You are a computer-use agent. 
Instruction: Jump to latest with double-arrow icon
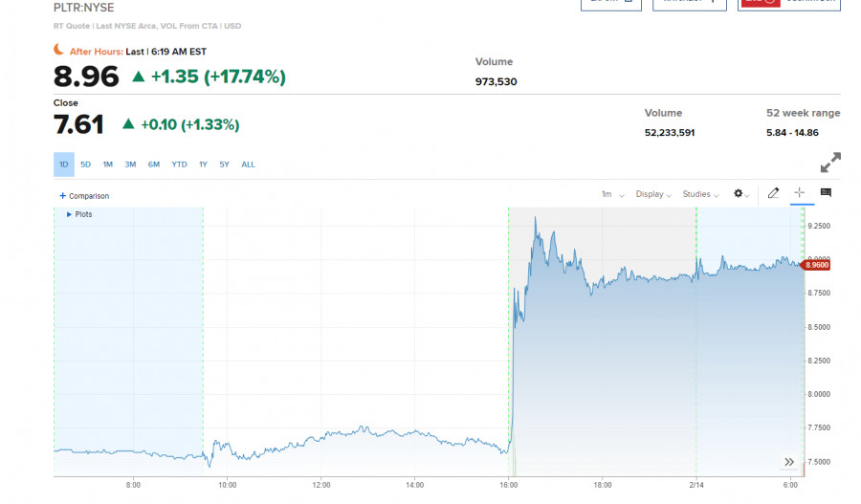point(789,462)
